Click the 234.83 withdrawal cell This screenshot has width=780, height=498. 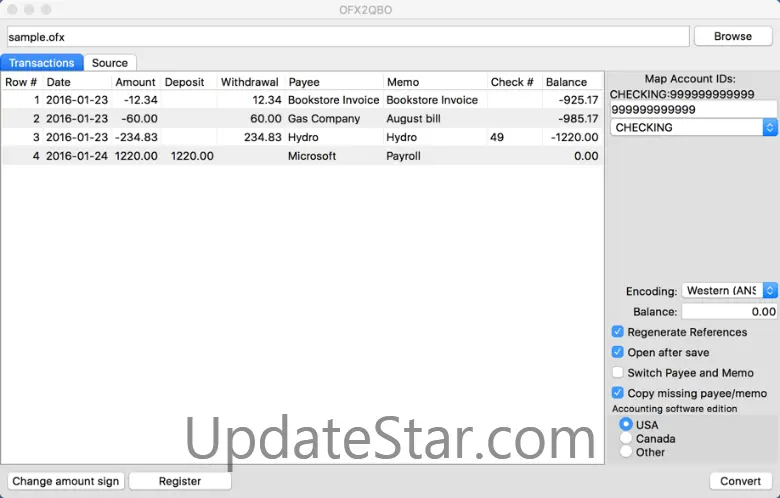click(251, 137)
